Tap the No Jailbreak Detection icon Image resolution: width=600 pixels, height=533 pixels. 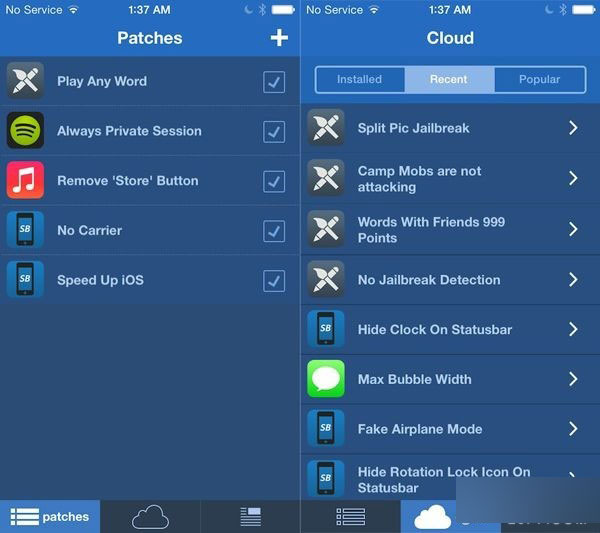[x=326, y=279]
